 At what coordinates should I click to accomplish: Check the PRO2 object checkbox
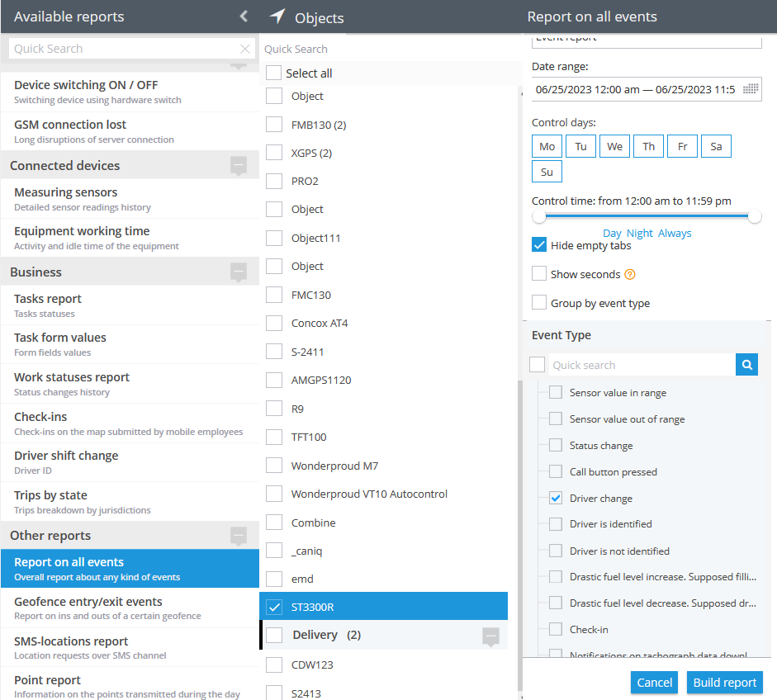pos(274,182)
